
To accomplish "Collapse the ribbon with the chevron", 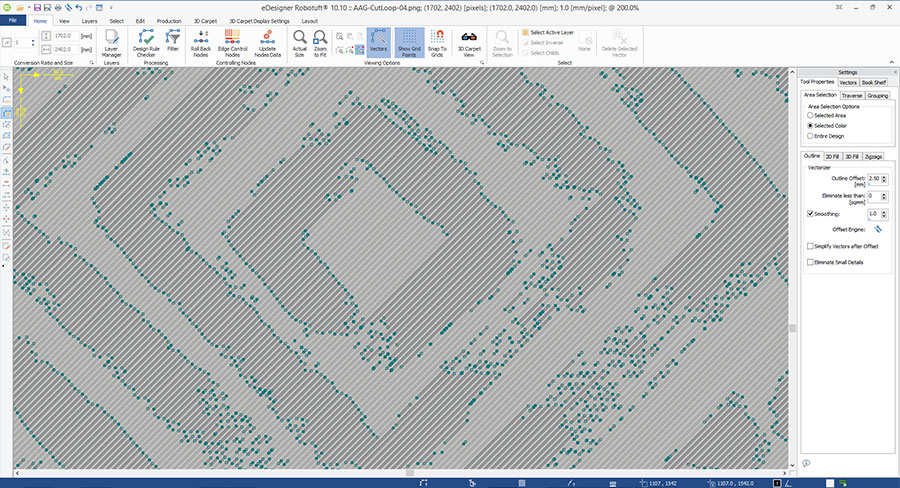I will click(891, 62).
